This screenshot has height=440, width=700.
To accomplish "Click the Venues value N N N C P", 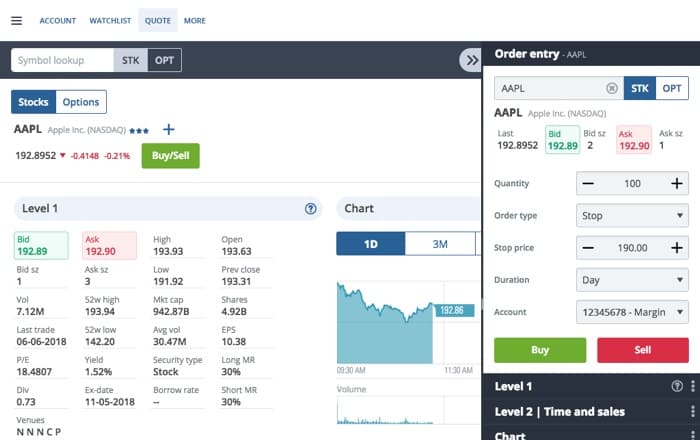I will click(38, 432).
